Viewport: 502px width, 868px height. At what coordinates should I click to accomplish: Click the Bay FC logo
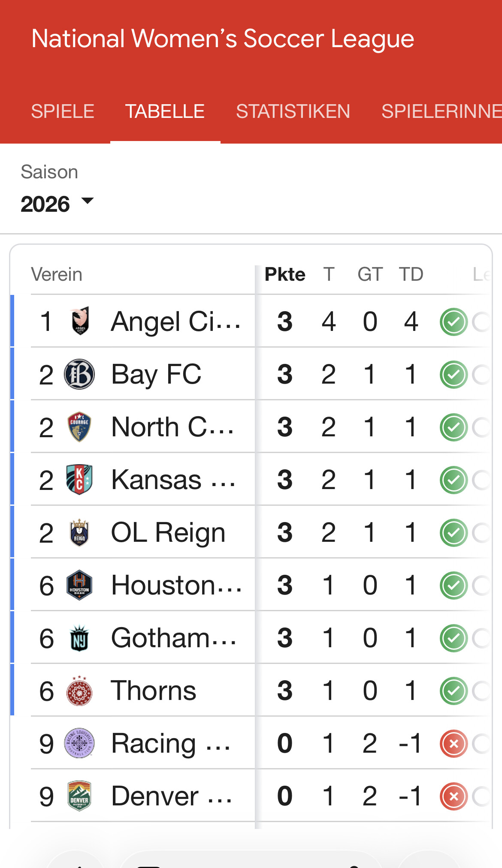point(79,374)
